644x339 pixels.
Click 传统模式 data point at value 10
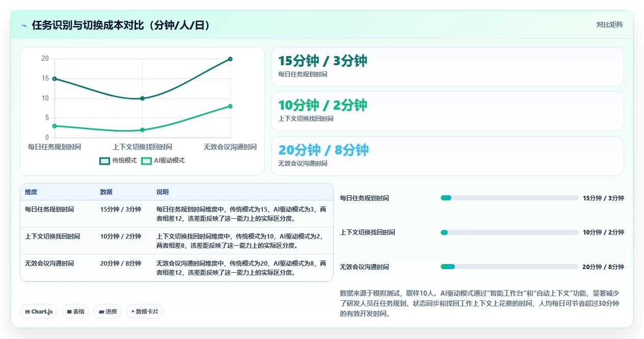click(x=142, y=98)
